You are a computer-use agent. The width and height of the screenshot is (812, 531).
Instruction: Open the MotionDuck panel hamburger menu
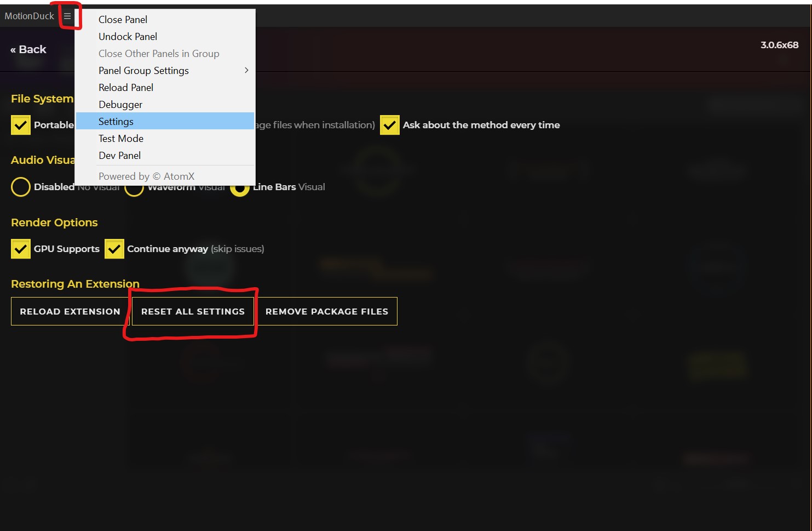[67, 16]
